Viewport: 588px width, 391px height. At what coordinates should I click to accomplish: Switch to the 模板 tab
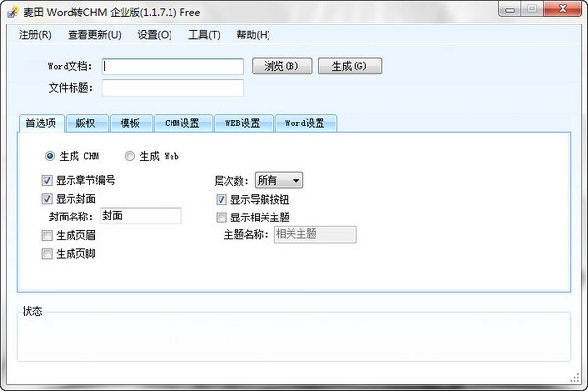pos(131,123)
